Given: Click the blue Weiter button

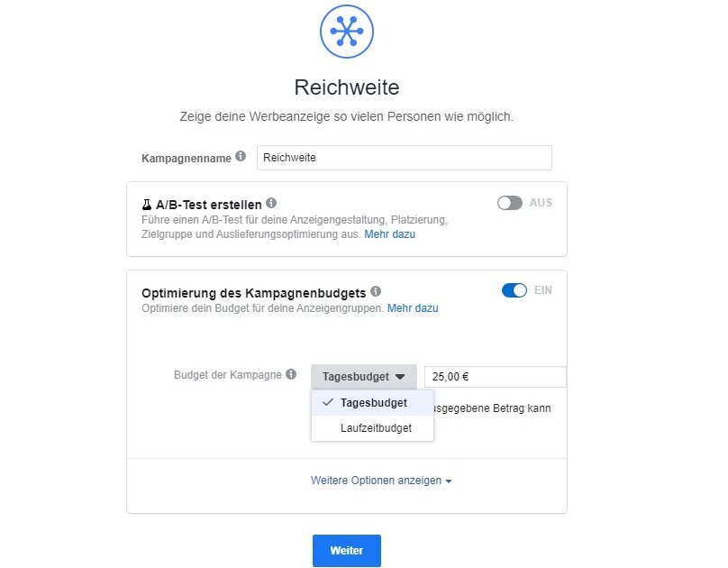Looking at the screenshot, I should pos(347,550).
